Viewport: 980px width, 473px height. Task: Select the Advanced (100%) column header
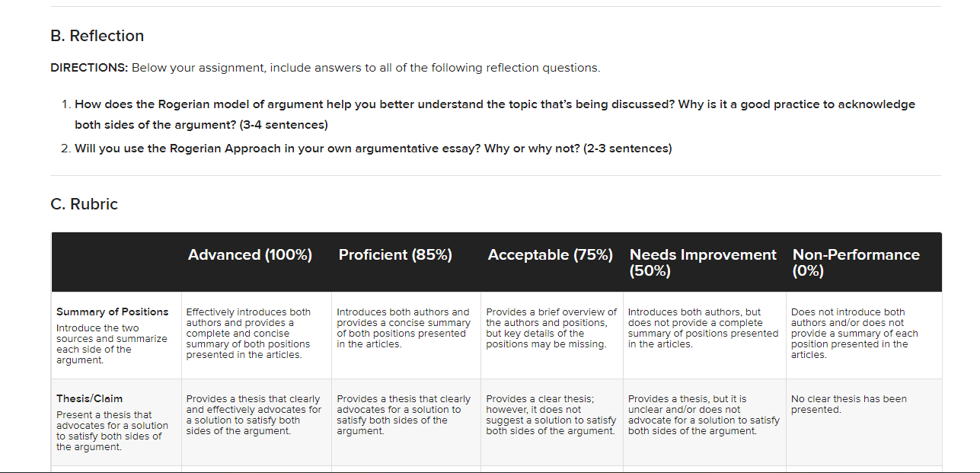(250, 255)
